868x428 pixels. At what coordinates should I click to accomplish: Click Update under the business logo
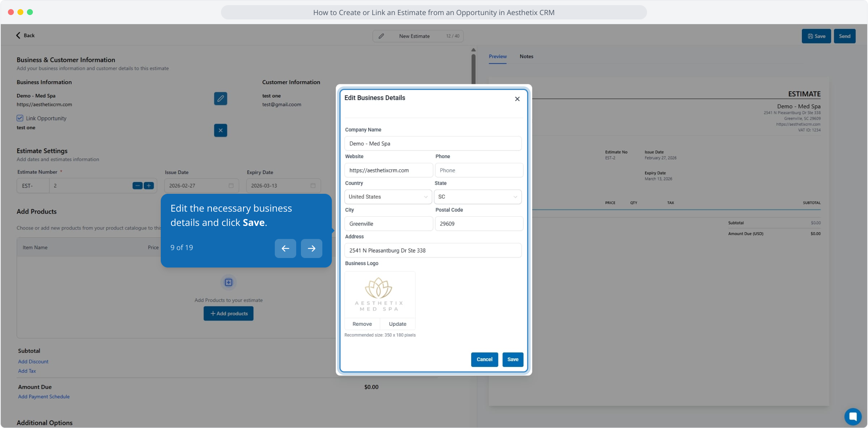coord(398,324)
